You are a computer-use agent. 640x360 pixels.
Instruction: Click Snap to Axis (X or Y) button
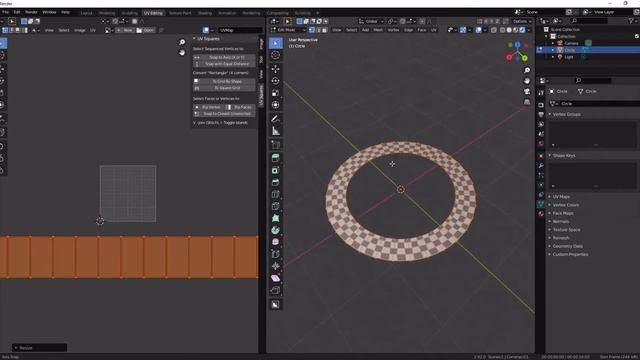point(224,58)
